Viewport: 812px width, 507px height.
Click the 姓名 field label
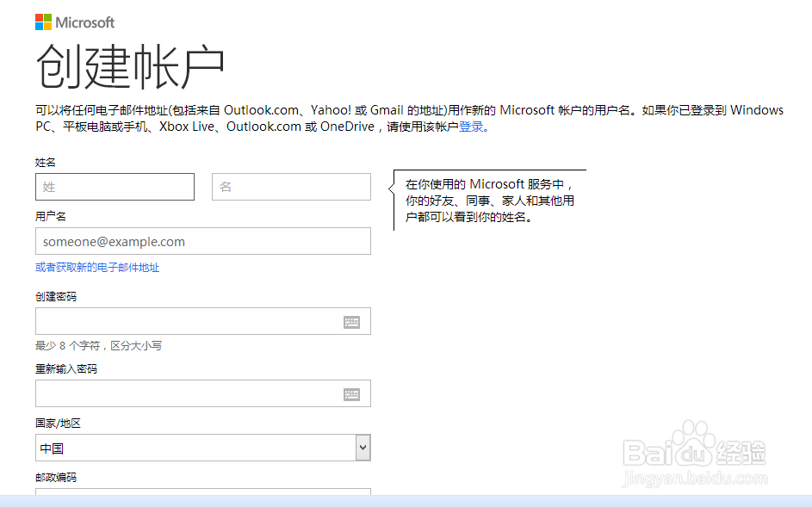tap(46, 163)
